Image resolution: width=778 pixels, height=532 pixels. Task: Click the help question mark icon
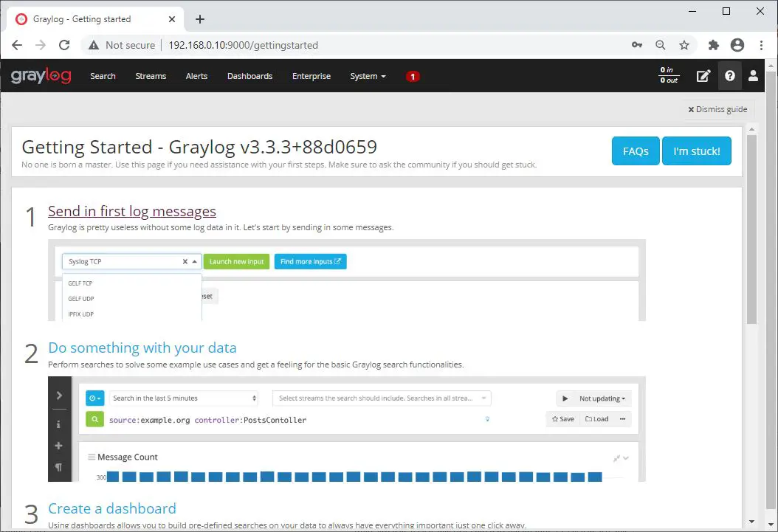pyautogui.click(x=729, y=76)
